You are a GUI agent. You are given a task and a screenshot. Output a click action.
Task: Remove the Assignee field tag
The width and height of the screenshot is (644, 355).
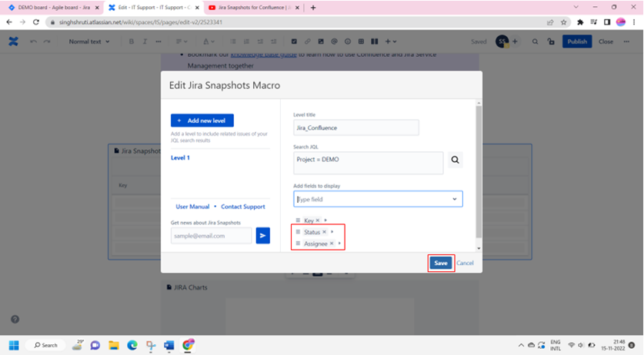[332, 244]
